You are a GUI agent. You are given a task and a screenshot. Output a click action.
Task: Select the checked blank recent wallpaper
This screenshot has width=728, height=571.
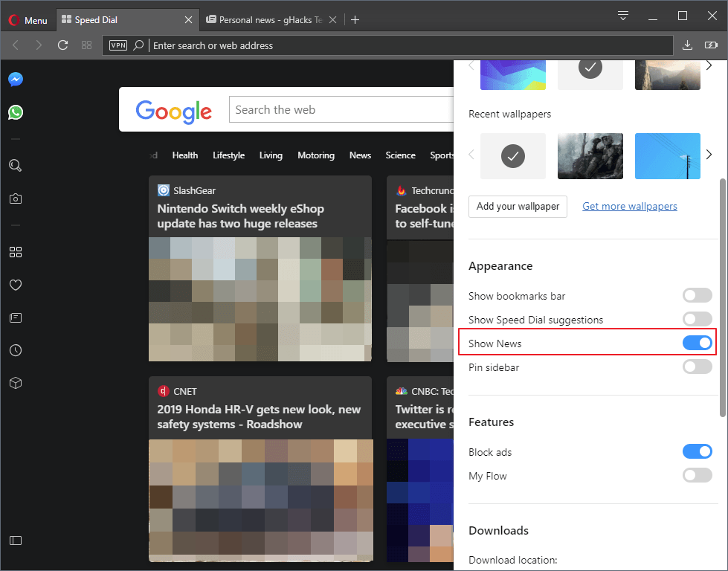513,156
